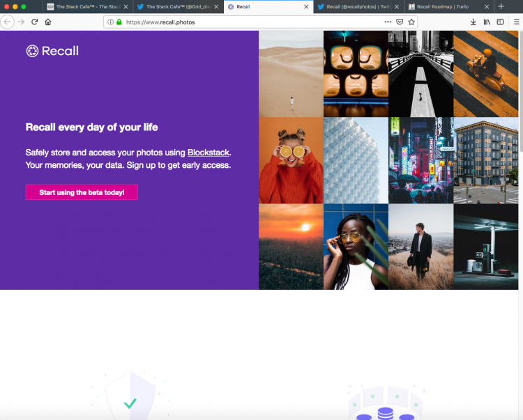Switch to Recall (@recallphotos) Twitter tab
523x420 pixels.
pyautogui.click(x=358, y=7)
